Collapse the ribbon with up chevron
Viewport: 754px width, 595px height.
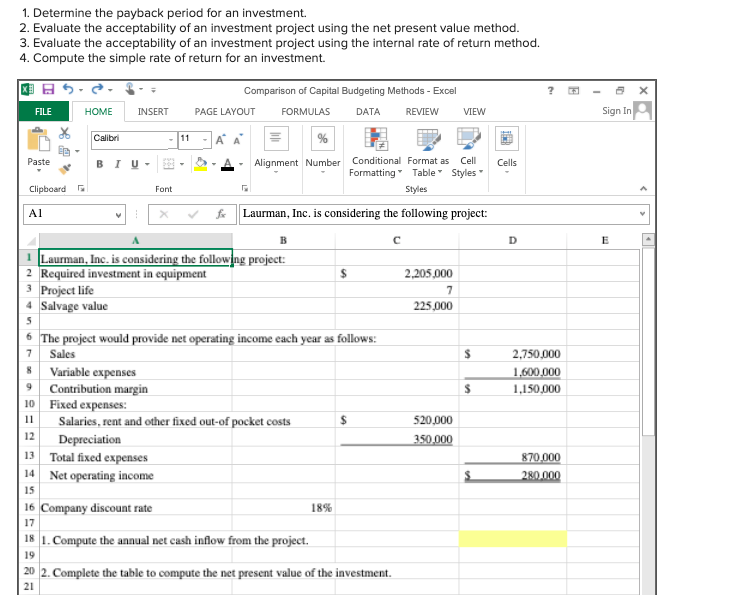click(x=643, y=188)
